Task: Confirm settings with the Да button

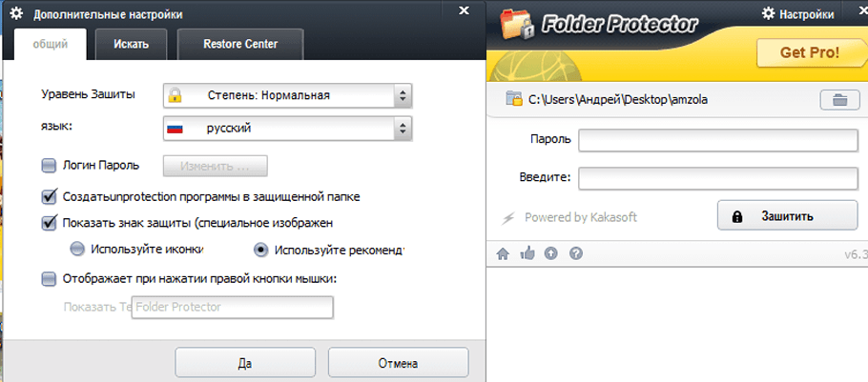Action: tap(245, 363)
